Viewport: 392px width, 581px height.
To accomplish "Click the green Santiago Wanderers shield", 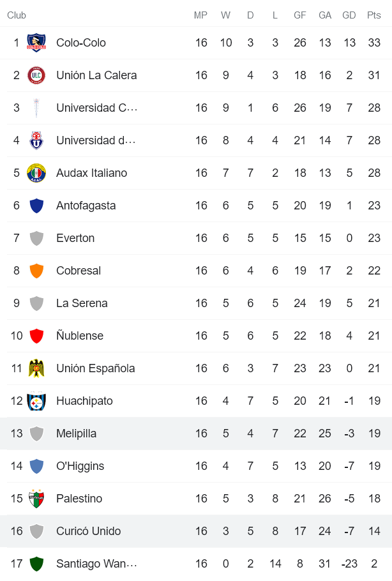I will pyautogui.click(x=36, y=564).
